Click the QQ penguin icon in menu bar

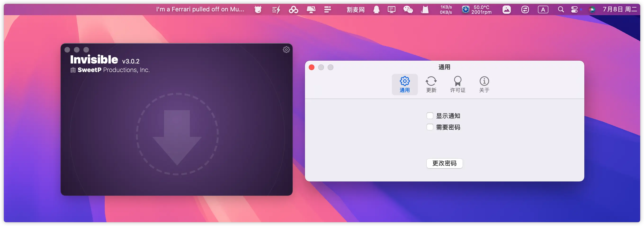[376, 9]
